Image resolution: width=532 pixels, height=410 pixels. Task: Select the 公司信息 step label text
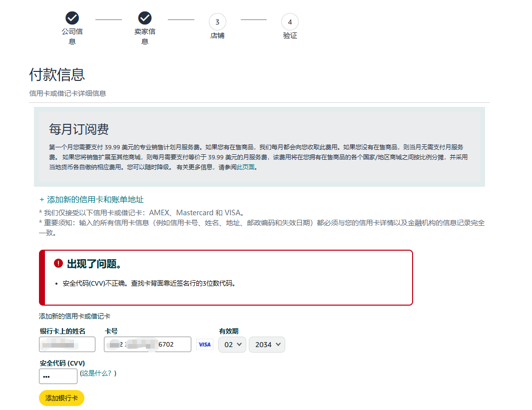click(x=72, y=36)
